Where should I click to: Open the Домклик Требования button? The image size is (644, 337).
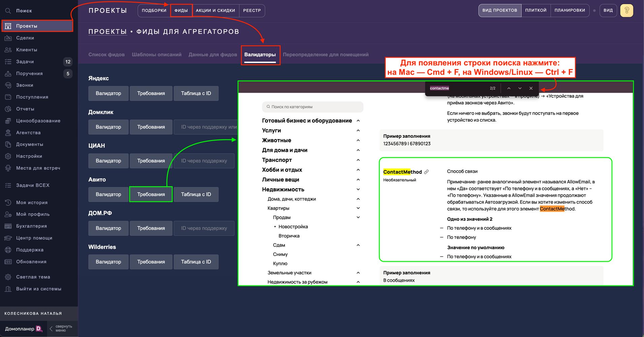click(151, 127)
